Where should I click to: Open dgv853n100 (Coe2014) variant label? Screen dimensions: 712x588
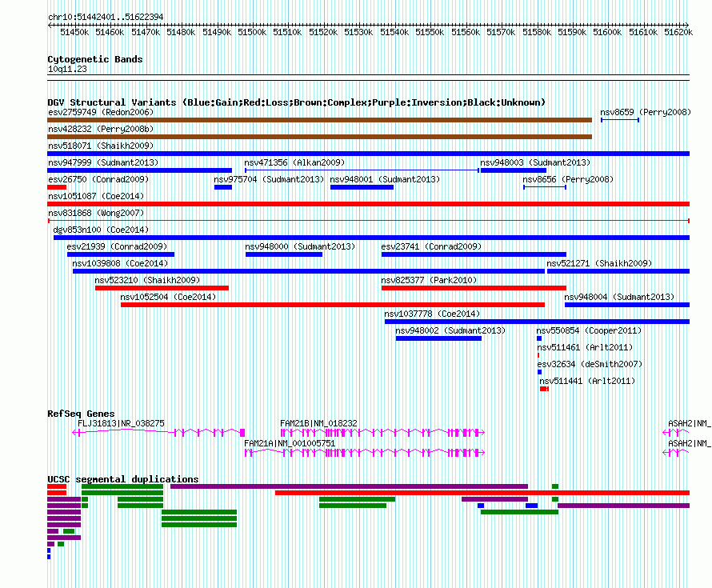(101, 230)
